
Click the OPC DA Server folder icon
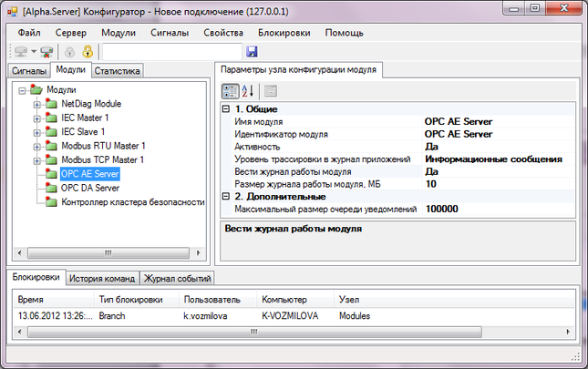(x=51, y=188)
